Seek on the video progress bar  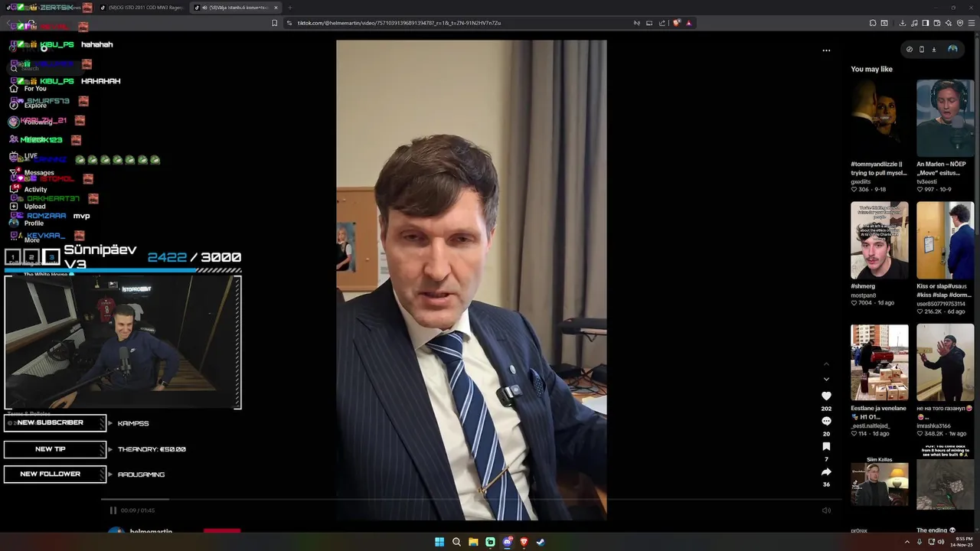point(471,500)
